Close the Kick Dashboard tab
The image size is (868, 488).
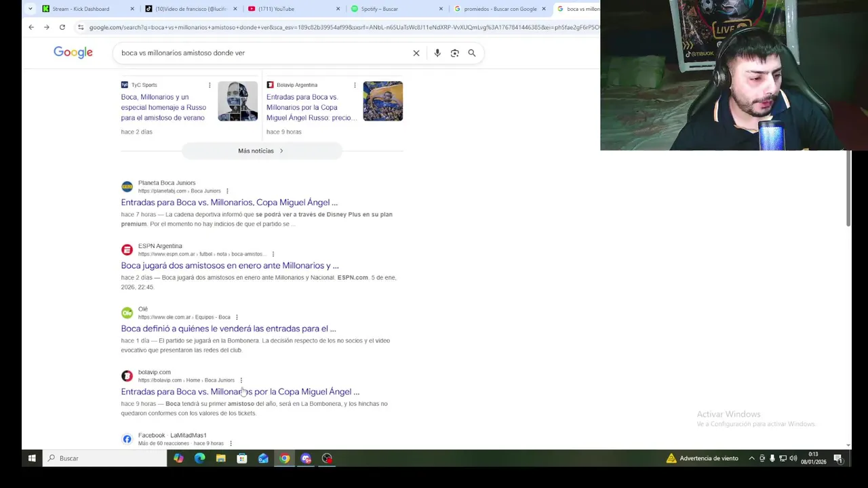click(132, 9)
